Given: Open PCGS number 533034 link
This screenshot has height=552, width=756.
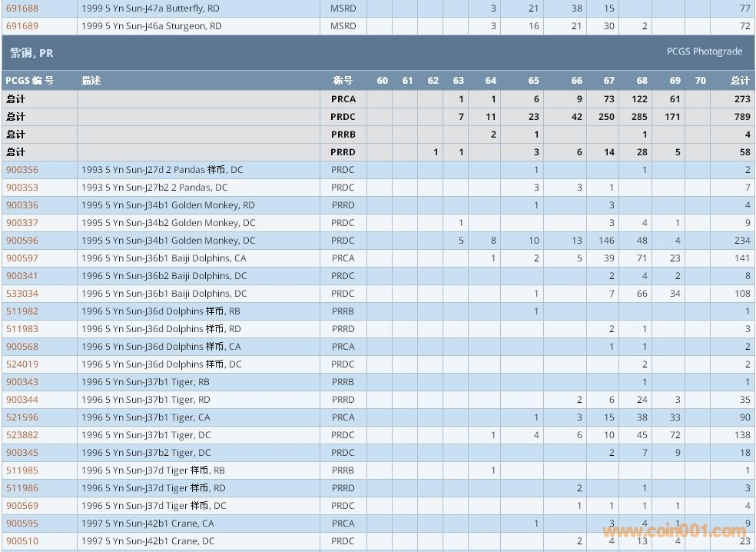Looking at the screenshot, I should point(22,294).
